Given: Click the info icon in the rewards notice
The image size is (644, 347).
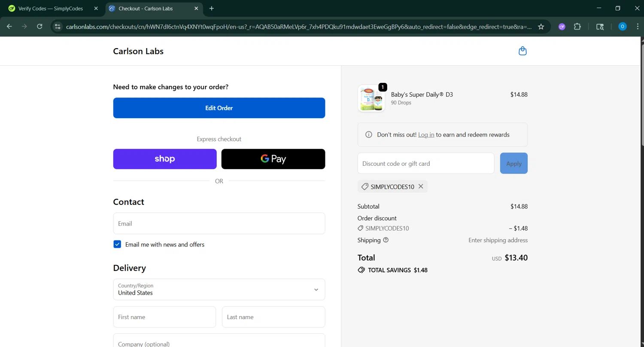Looking at the screenshot, I should (x=368, y=135).
